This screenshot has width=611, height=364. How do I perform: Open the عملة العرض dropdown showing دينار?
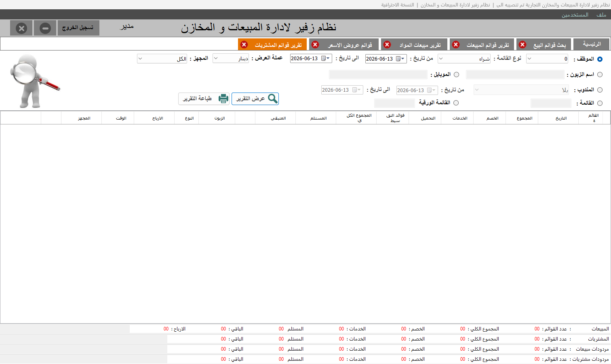pos(231,59)
